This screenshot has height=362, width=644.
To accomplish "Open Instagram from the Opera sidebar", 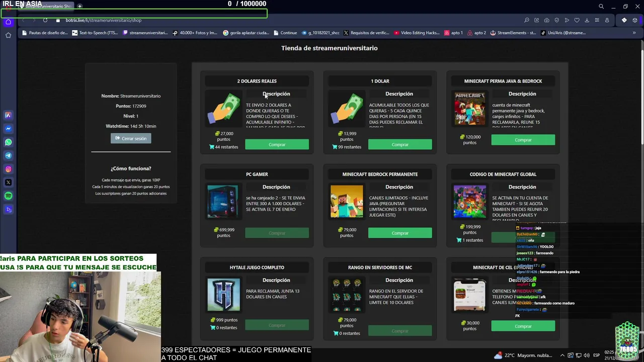I will coord(8,169).
